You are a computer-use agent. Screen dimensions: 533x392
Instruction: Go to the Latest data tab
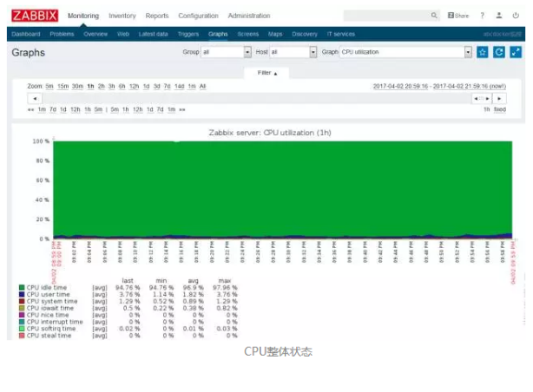coord(154,34)
